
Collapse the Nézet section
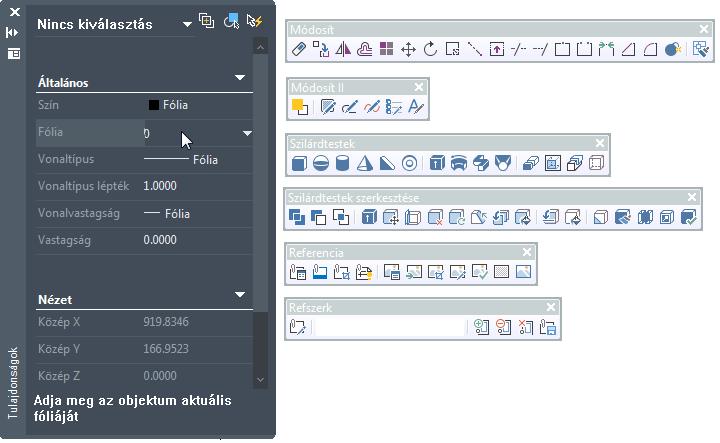240,295
